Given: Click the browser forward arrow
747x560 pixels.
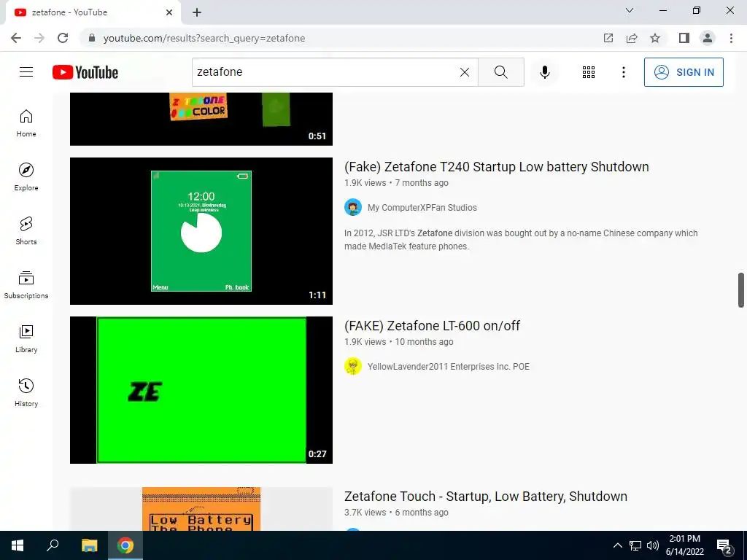Looking at the screenshot, I should 39,38.
